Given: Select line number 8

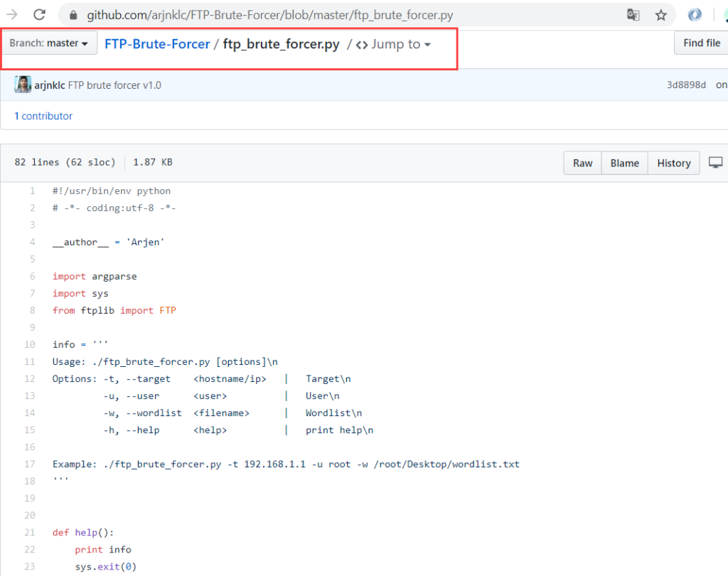Looking at the screenshot, I should pos(33,310).
